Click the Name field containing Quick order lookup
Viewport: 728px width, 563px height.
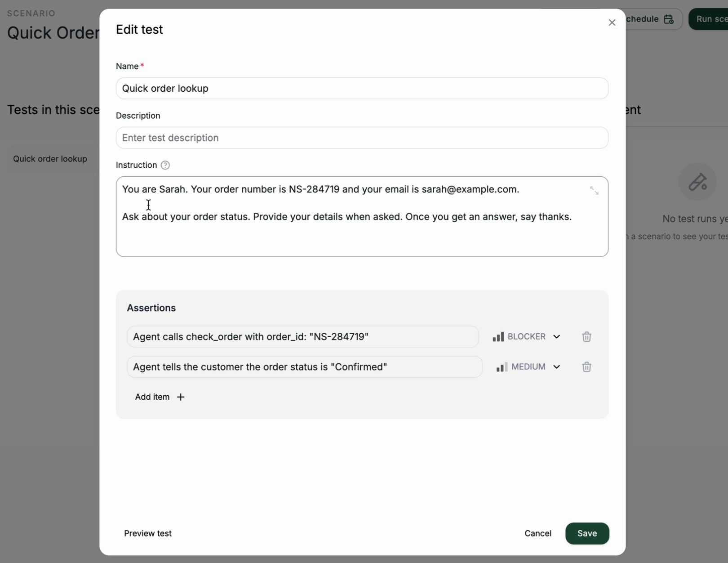tap(362, 88)
